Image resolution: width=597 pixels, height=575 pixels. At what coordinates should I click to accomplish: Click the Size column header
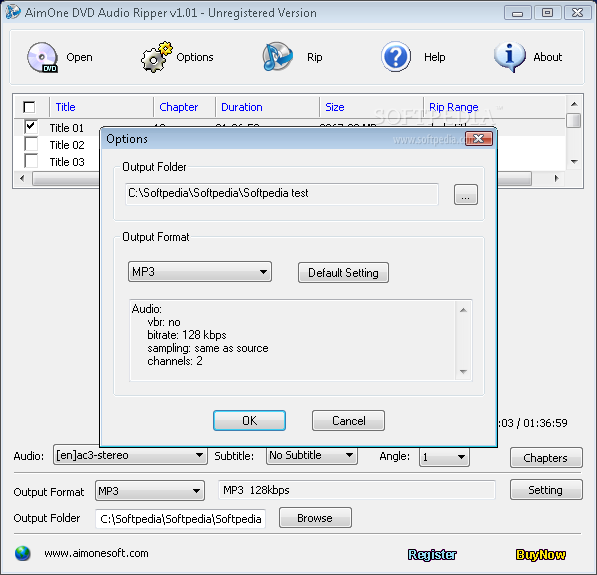(335, 107)
